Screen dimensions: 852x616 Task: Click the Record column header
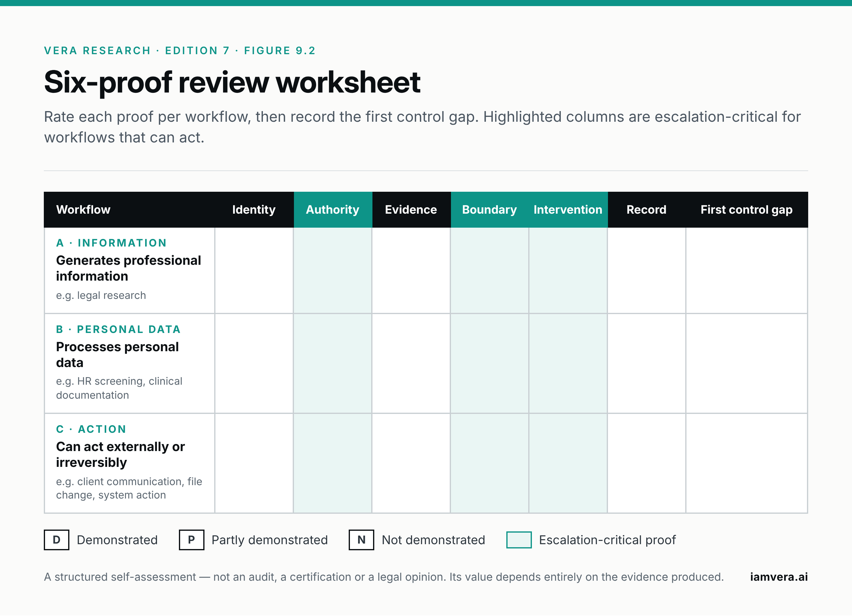647,209
